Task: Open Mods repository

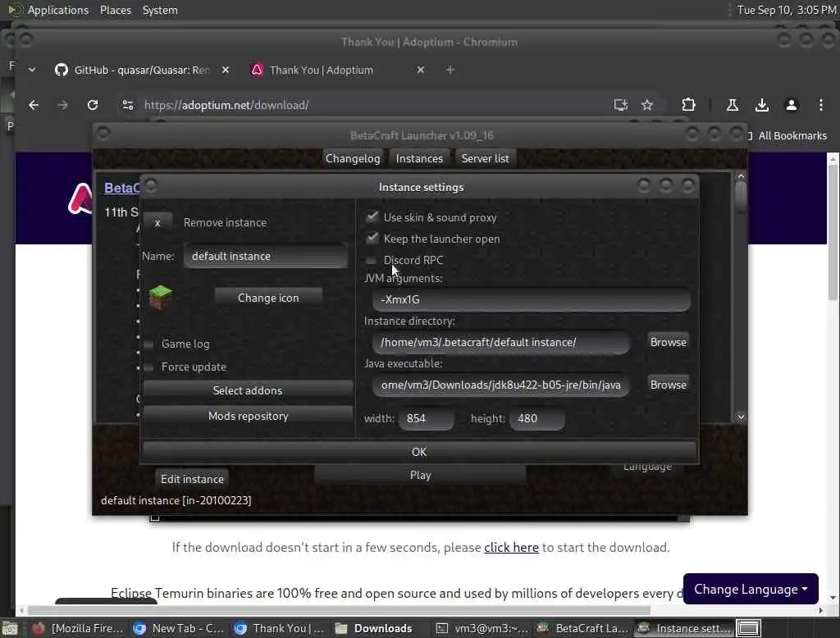Action: [x=248, y=417]
